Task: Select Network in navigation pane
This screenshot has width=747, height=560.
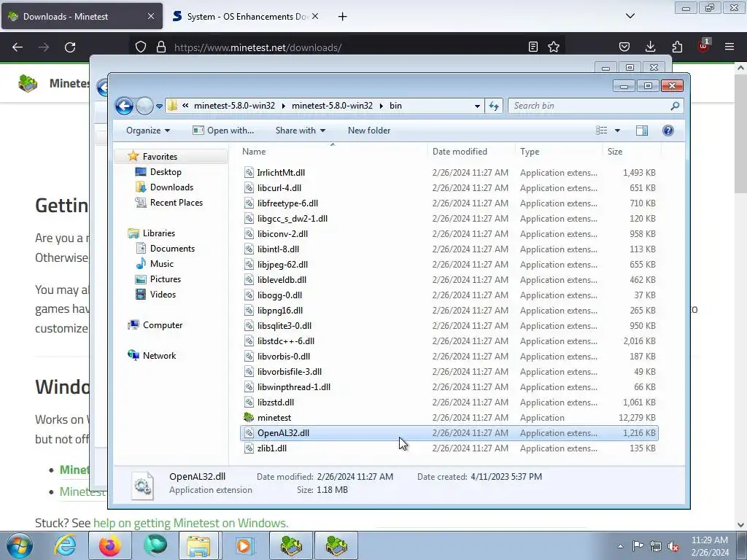Action: [x=159, y=356]
